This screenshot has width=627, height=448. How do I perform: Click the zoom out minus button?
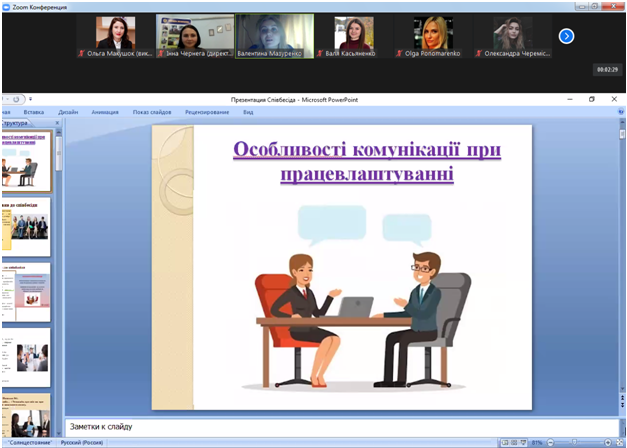550,442
